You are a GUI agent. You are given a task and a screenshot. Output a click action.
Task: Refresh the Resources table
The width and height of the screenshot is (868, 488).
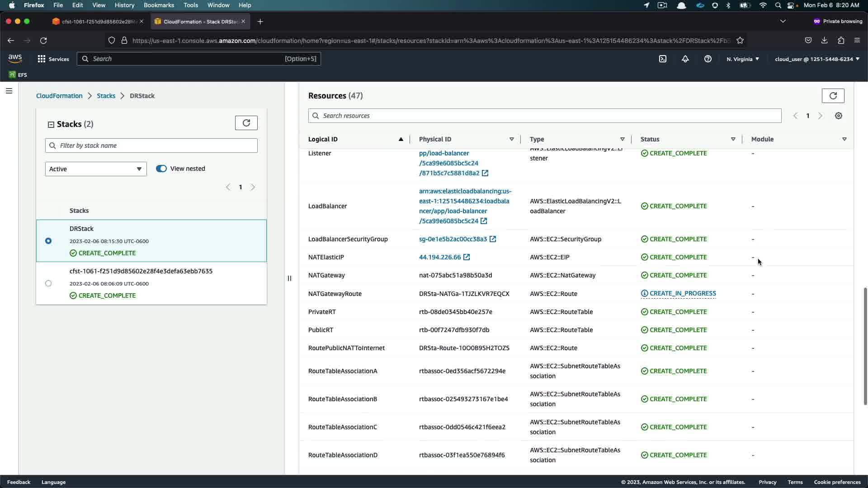coord(833,96)
